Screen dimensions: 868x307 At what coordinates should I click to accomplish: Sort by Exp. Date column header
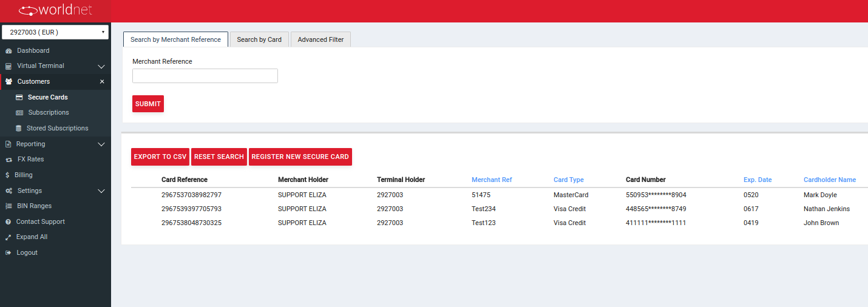(x=758, y=180)
